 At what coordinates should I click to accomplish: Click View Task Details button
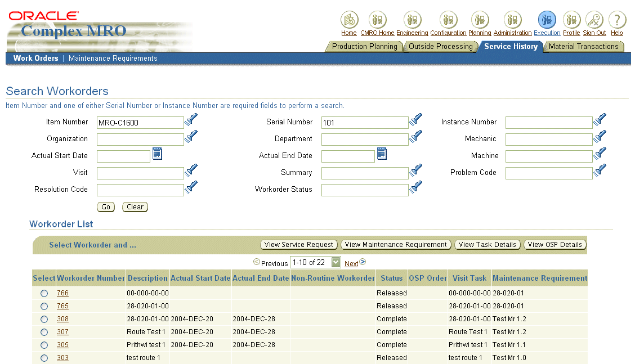point(487,245)
